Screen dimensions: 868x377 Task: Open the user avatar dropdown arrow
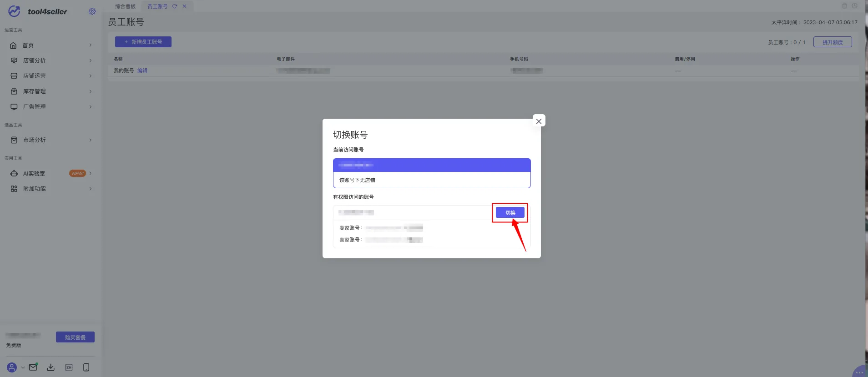click(23, 367)
